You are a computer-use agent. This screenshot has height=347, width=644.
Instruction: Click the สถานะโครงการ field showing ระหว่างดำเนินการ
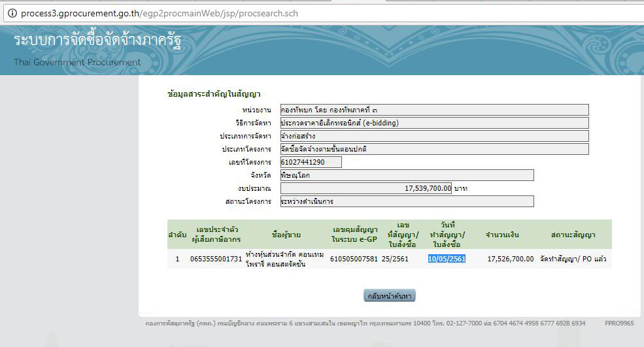pos(407,201)
